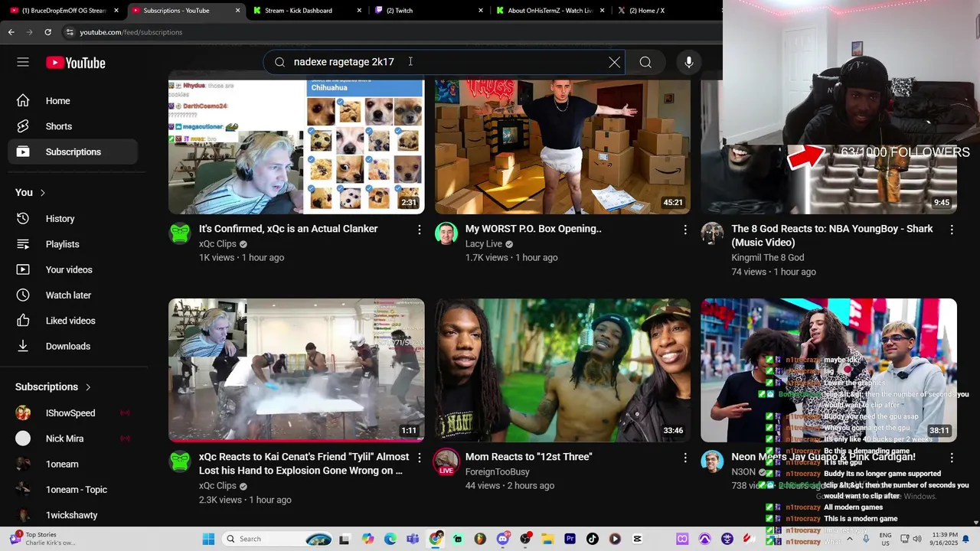Open the "My WORST P.O. Box Opening.." title
Viewport: 980px width, 551px height.
[534, 229]
